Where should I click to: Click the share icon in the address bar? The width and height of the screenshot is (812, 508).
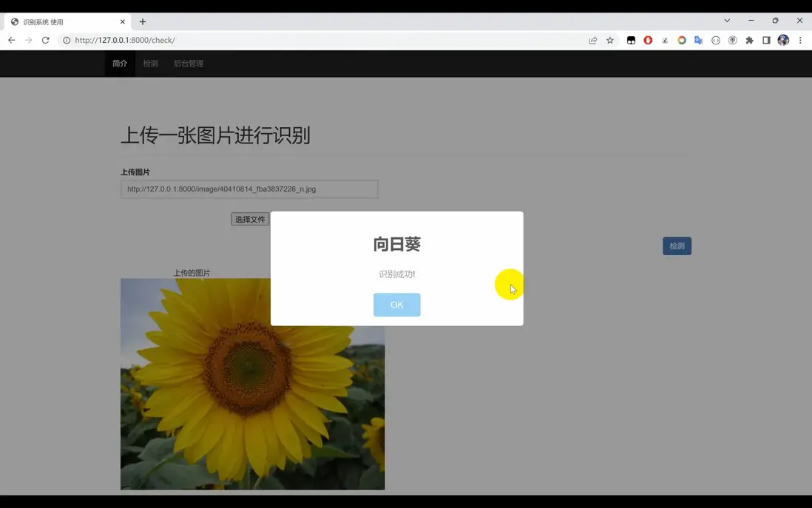[x=592, y=40]
